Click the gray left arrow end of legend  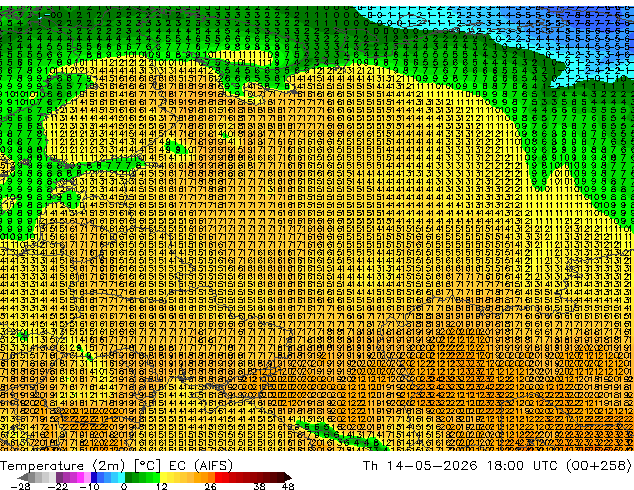22,477
